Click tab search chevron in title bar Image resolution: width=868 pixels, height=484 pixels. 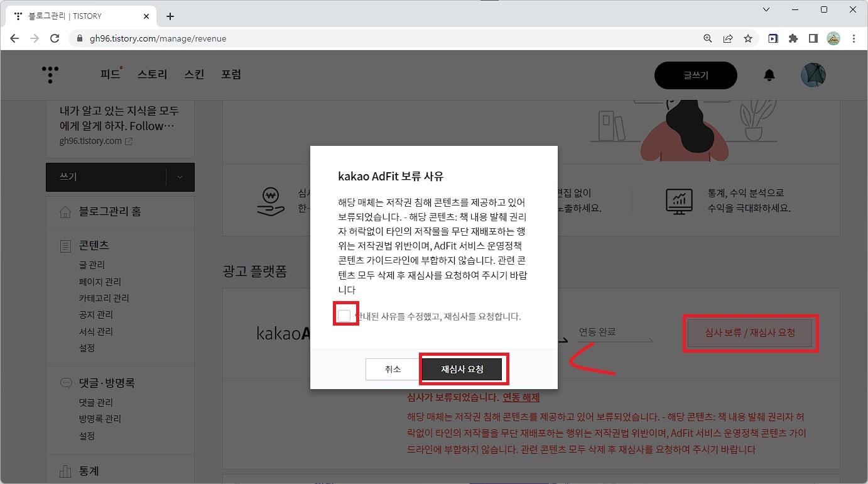(766, 9)
